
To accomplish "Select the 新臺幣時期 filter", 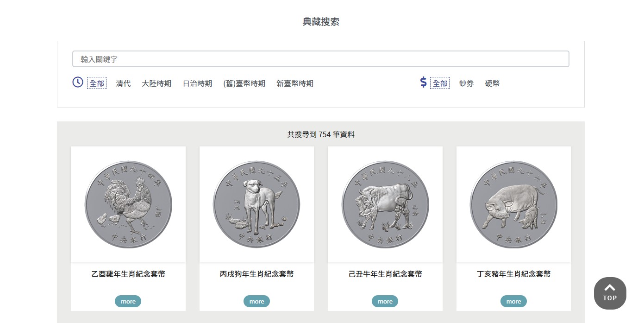I will pyautogui.click(x=295, y=83).
